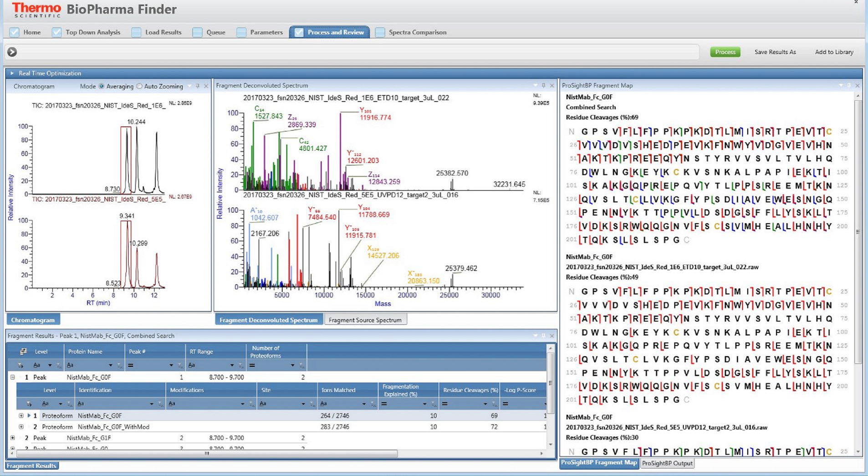Screen dimensions: 868x476
Task: Click the Top Down Analysis checkmark icon
Action: coord(56,32)
